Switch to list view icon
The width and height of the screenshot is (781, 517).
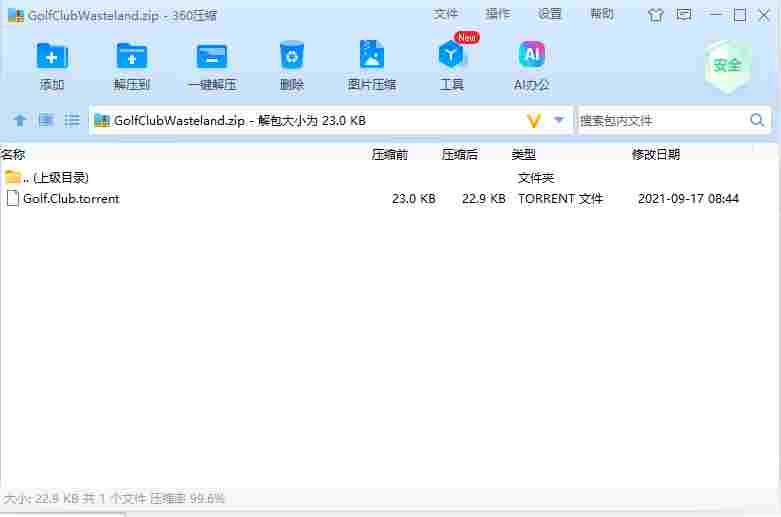coord(72,121)
